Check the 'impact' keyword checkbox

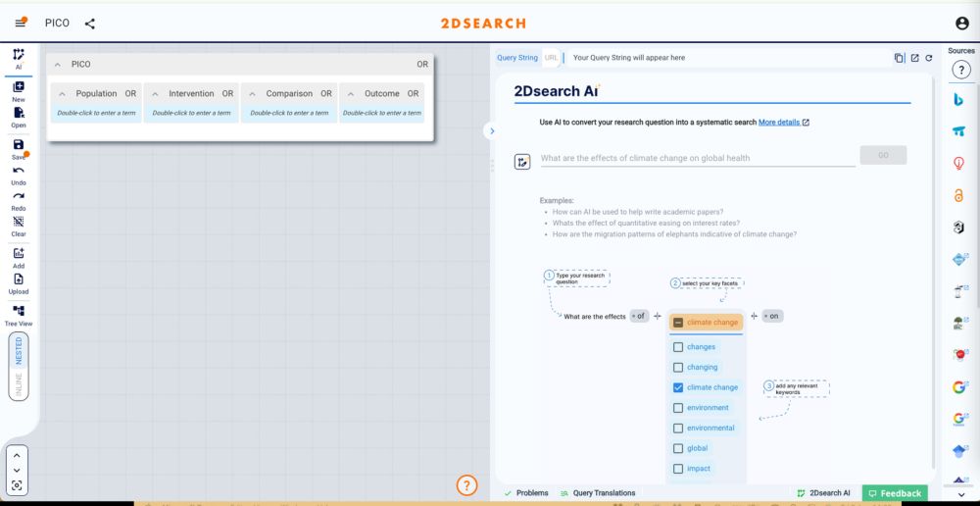click(x=677, y=469)
